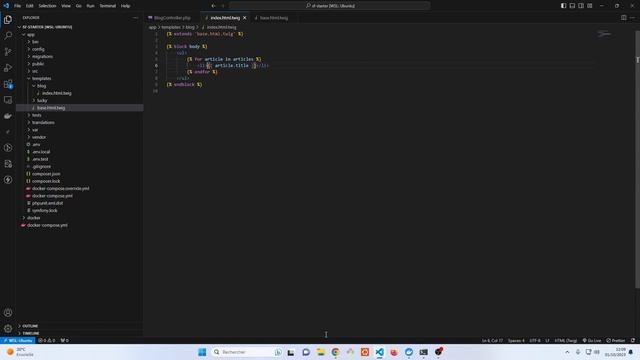Open the Extensions view with badge
The height and width of the screenshot is (360, 640).
pos(8,84)
